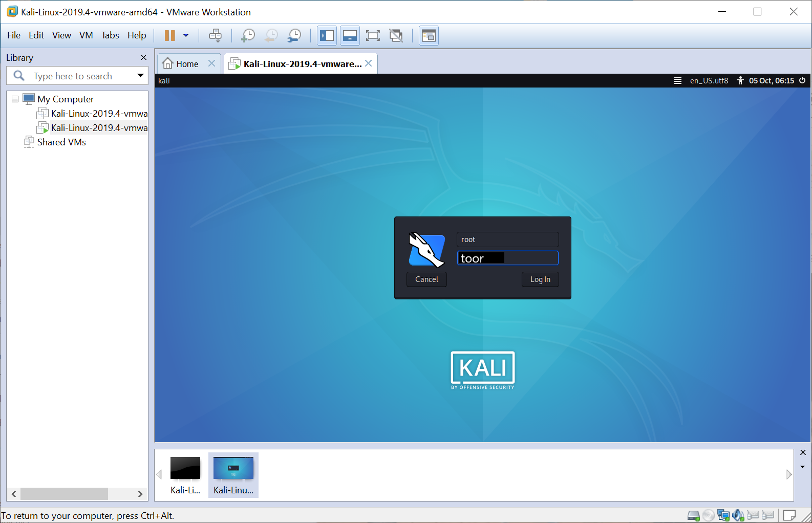Click the Cancel button in login dialog
The image size is (812, 523).
[x=426, y=279]
